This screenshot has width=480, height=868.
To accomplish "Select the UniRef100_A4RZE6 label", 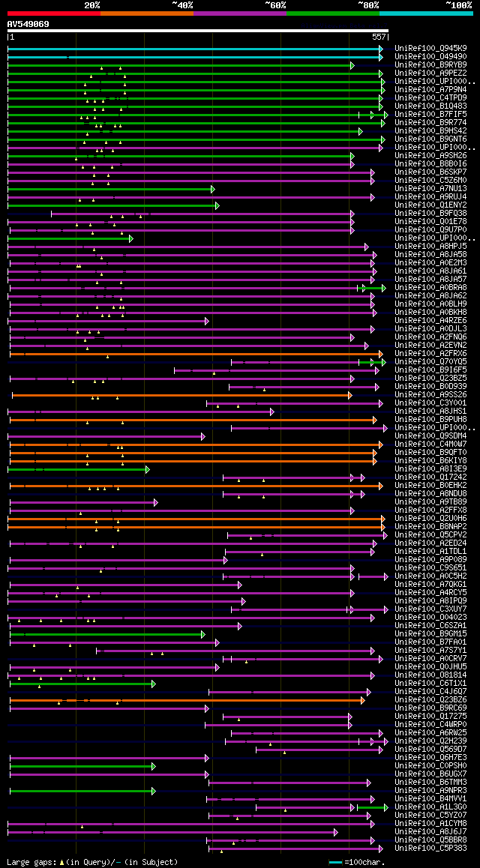I will pyautogui.click(x=430, y=321).
